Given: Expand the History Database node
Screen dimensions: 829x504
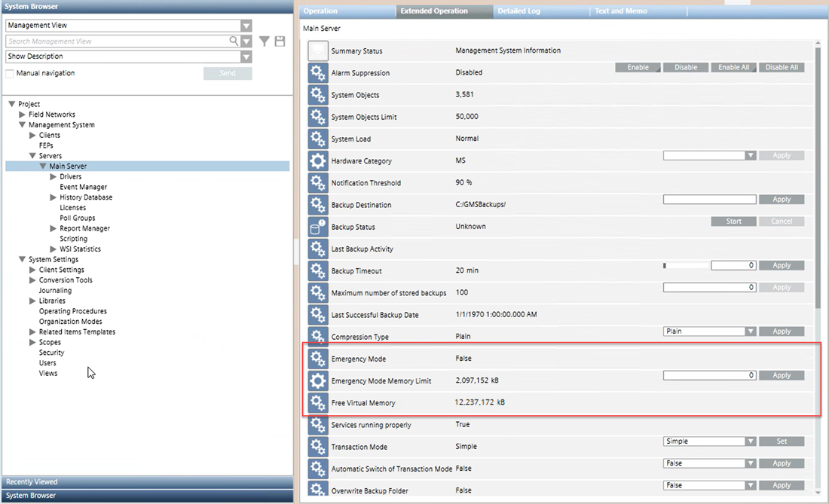Looking at the screenshot, I should pyautogui.click(x=54, y=197).
